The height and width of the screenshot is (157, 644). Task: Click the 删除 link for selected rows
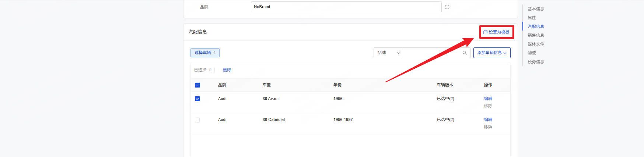click(x=227, y=70)
